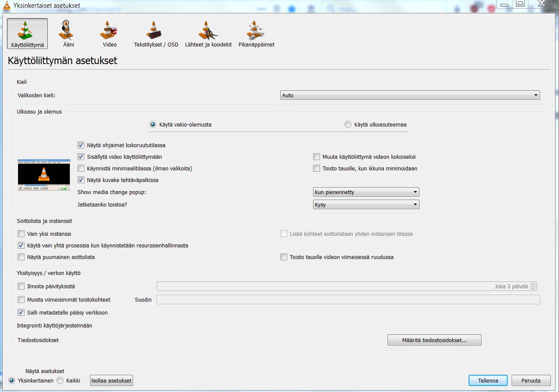This screenshot has height=392, width=559.
Task: Toggle Käytä vain yhtä prosessia checkbox
Action: (x=21, y=246)
